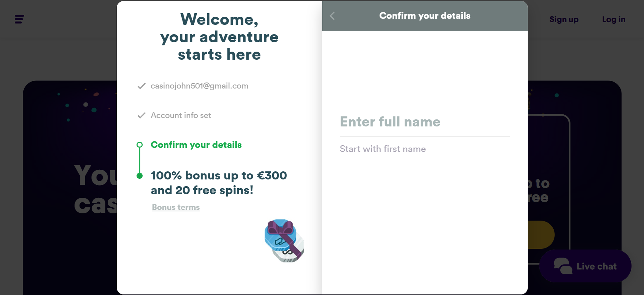Screen dimensions: 644x295
Task: Focus the Enter full name field
Action: pyautogui.click(x=425, y=122)
